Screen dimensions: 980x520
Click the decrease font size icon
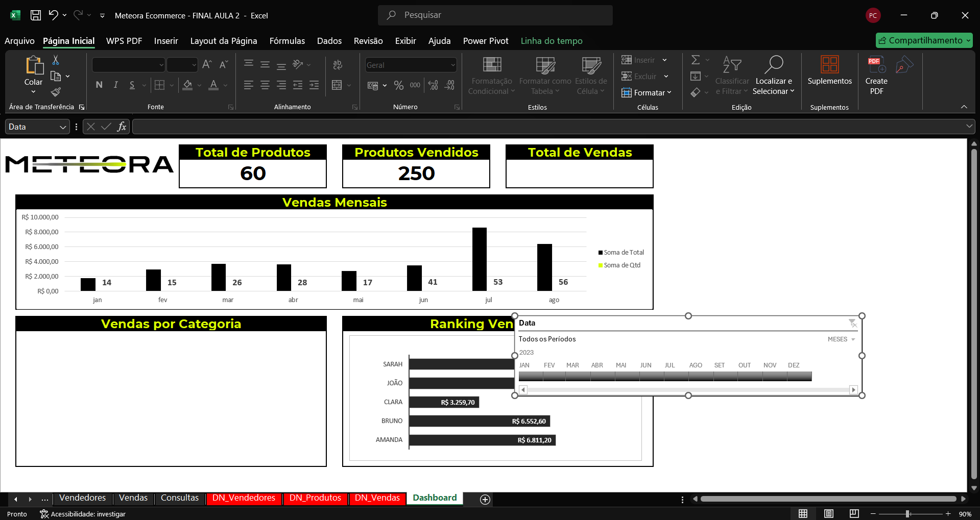click(223, 65)
